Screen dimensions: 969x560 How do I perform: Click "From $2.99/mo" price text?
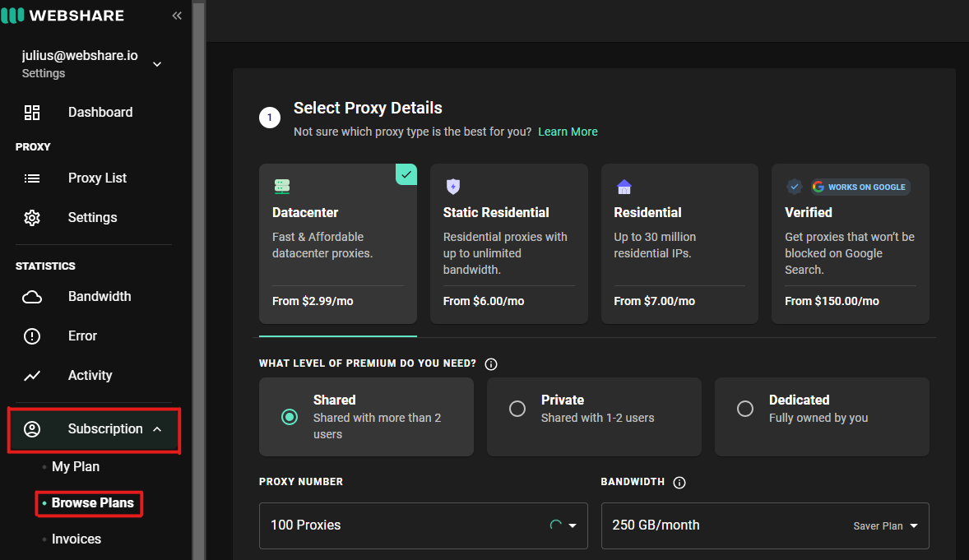tap(313, 301)
